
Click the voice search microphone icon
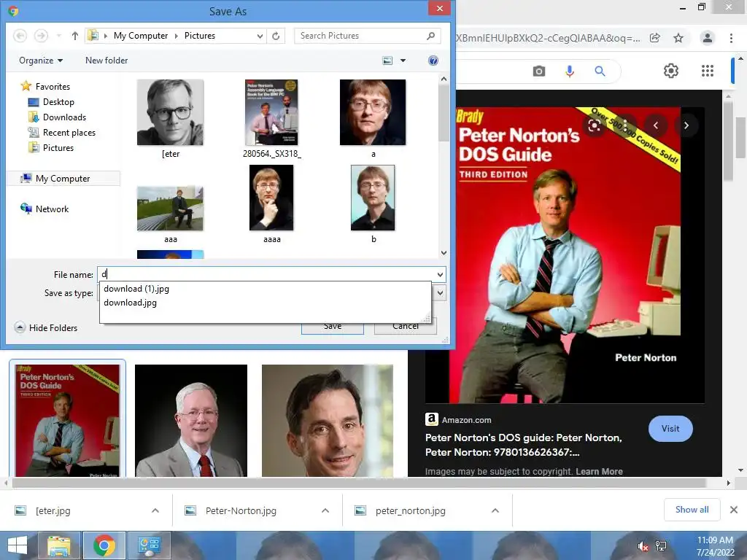[569, 71]
